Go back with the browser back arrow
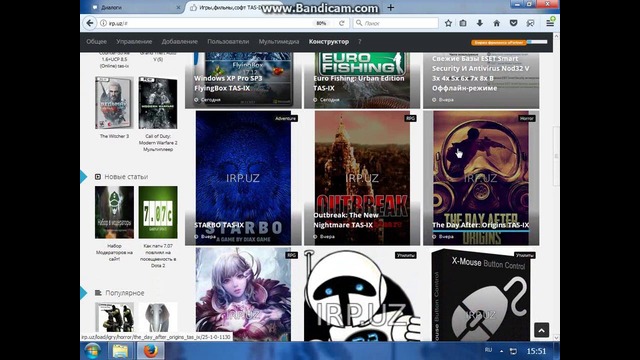The height and width of the screenshot is (360, 640). click(x=89, y=23)
